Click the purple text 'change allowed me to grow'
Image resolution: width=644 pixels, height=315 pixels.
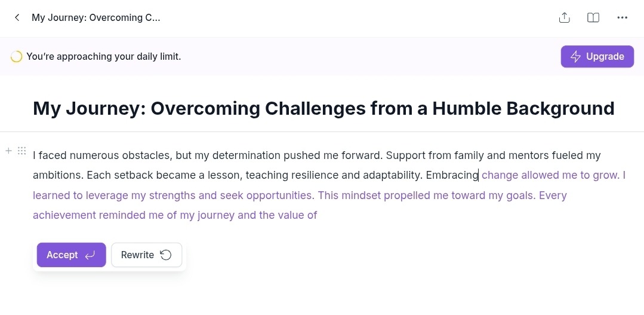[x=550, y=176]
